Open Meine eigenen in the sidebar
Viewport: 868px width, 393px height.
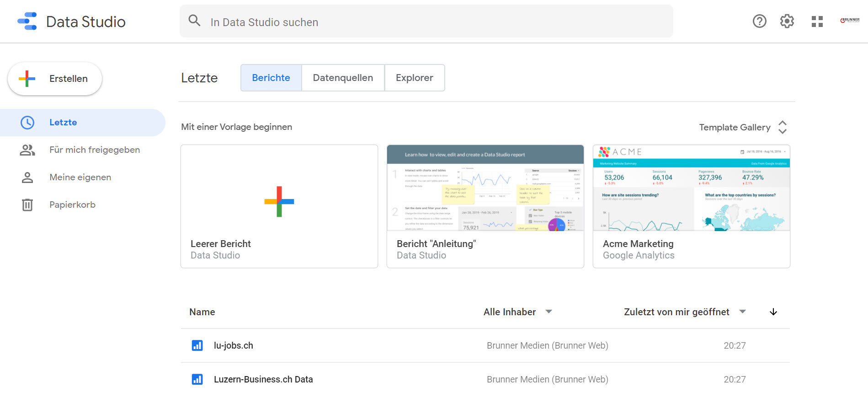click(82, 177)
